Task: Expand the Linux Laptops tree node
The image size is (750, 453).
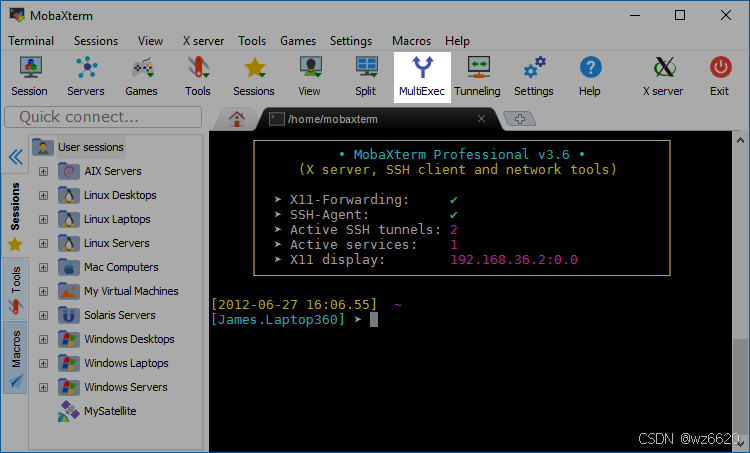Action: [44, 219]
